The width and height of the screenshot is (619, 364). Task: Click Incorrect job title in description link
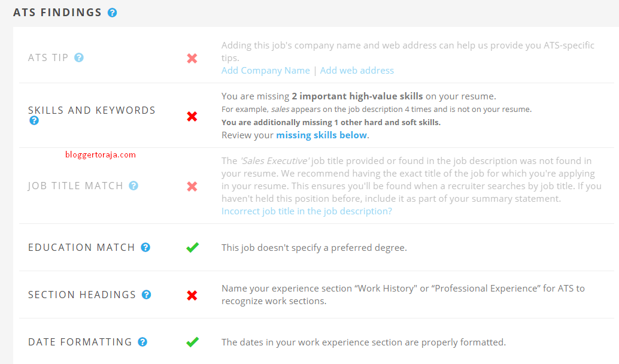[307, 211]
